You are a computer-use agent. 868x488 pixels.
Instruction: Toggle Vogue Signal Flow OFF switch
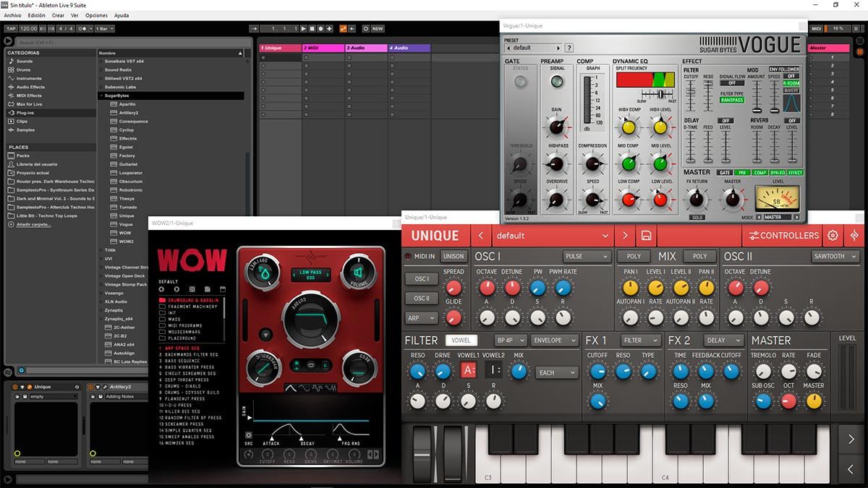click(x=731, y=83)
